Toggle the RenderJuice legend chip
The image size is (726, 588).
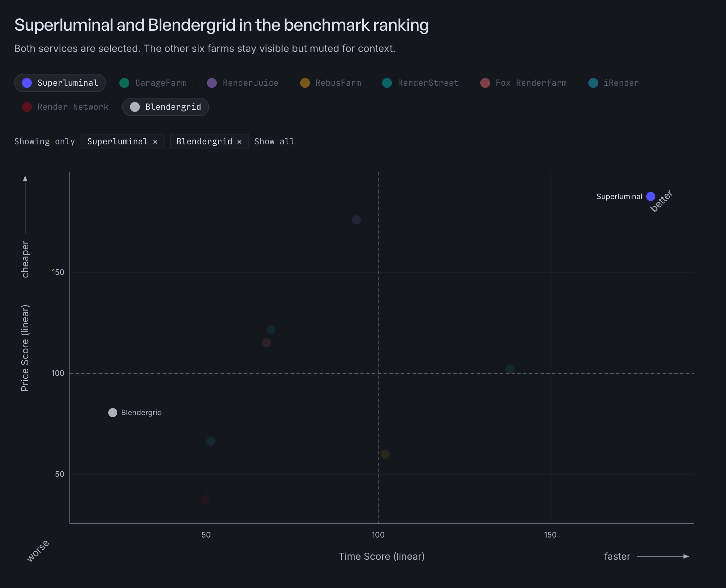coord(243,83)
